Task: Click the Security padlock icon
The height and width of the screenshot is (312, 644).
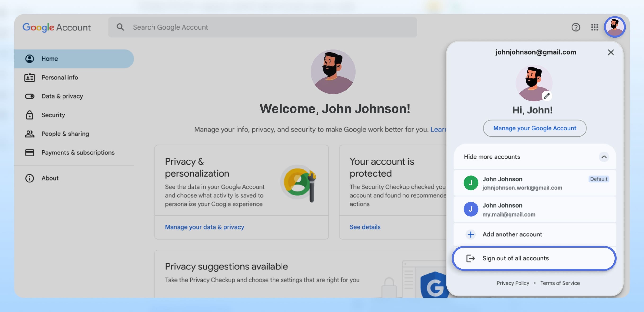Action: [x=29, y=115]
